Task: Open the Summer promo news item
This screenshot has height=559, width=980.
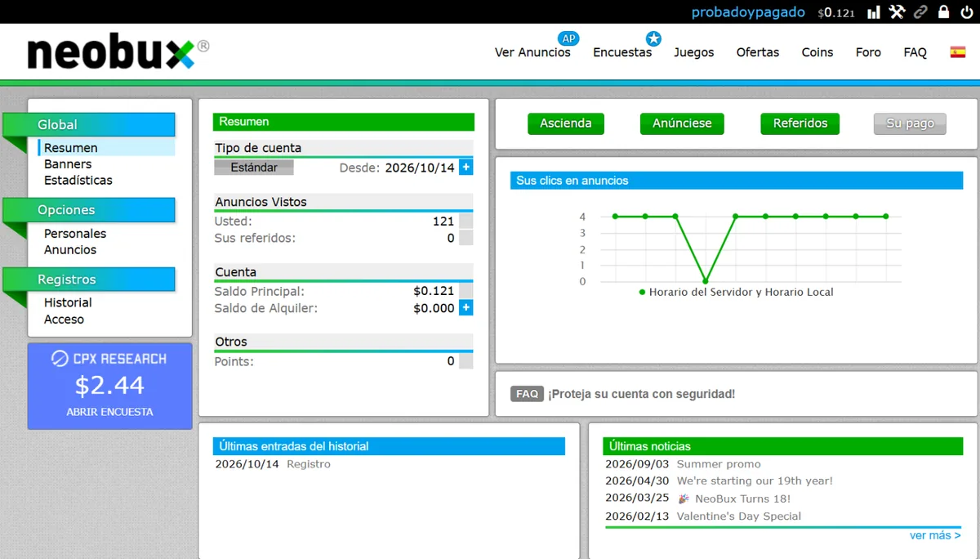Action: coord(719,464)
